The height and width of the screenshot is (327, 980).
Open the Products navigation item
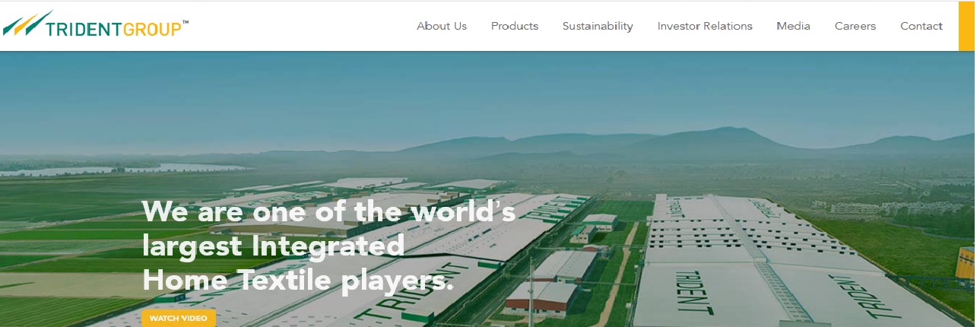click(x=515, y=26)
